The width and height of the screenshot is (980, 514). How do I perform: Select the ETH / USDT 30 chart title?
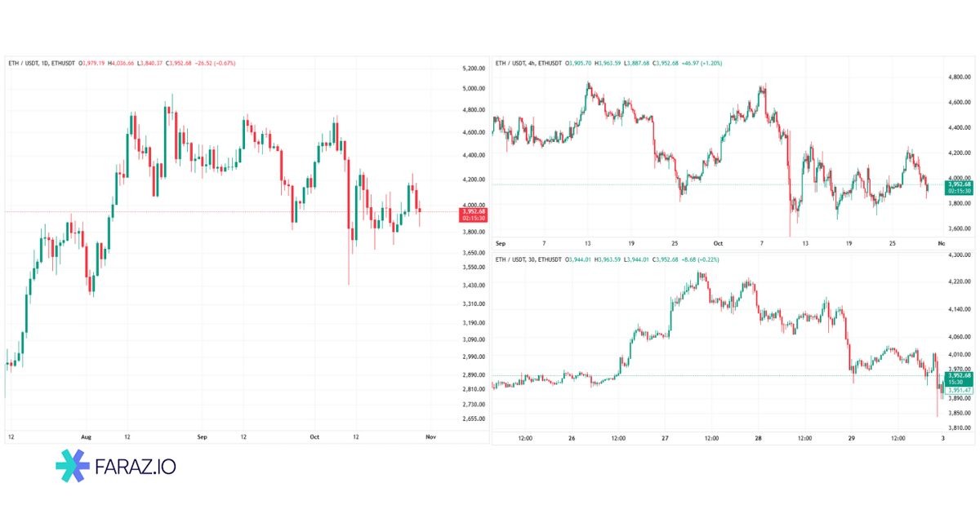pos(528,259)
